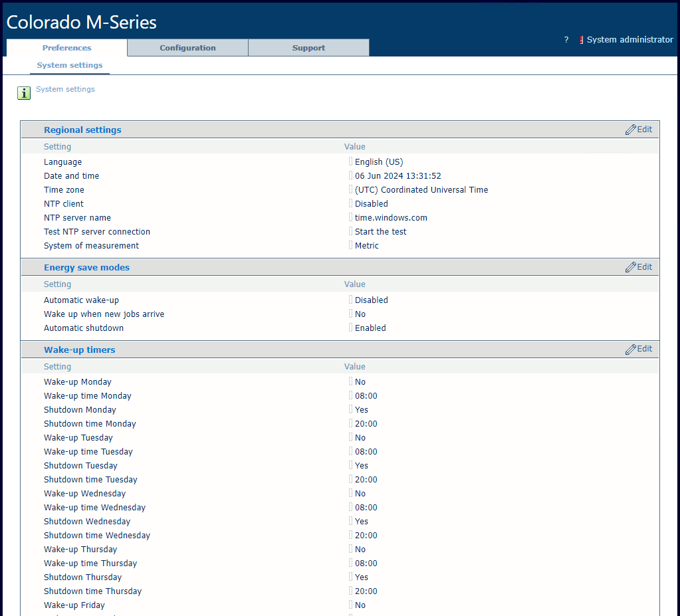680x616 pixels.
Task: Click the Edit pencil icon for Regional settings
Action: pos(631,130)
